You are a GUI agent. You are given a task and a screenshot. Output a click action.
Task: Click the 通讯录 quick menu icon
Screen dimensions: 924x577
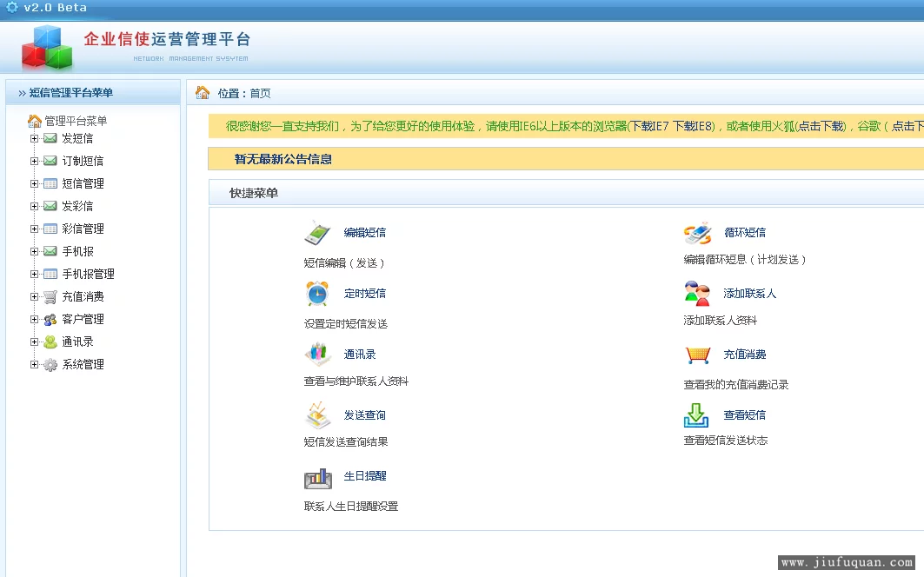click(317, 355)
